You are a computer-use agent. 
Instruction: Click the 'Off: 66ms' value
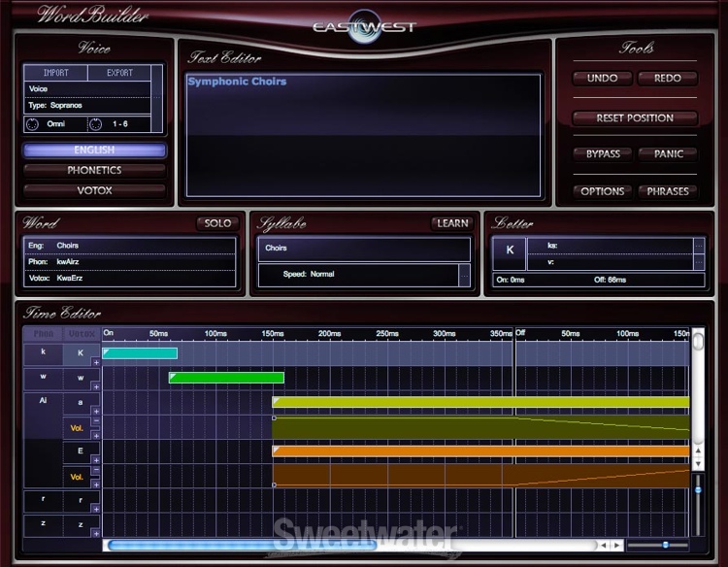click(x=610, y=280)
